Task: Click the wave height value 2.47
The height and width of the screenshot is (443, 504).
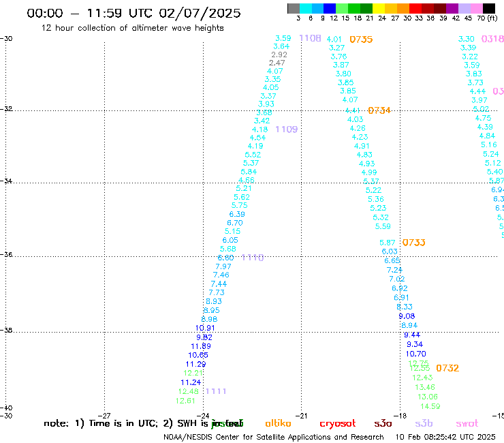Action: (x=277, y=63)
